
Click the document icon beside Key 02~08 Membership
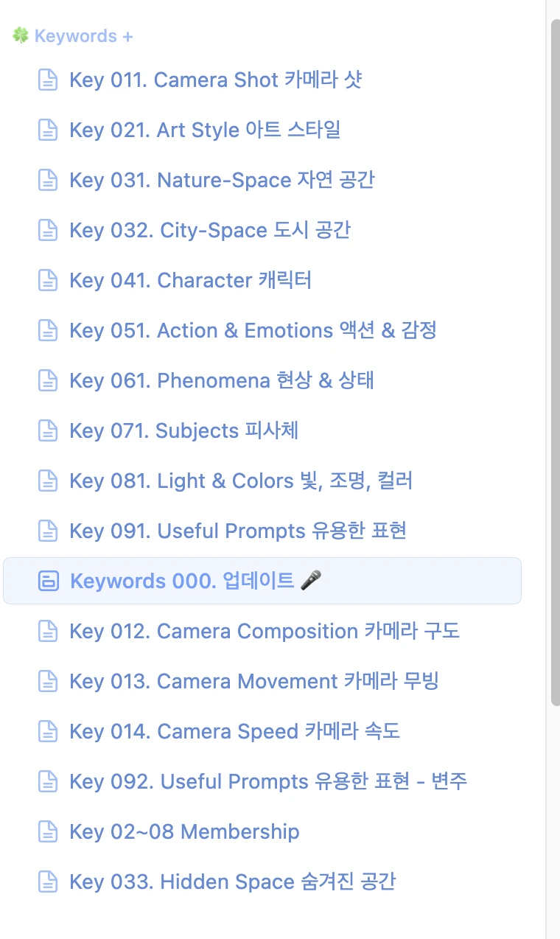pyautogui.click(x=48, y=831)
